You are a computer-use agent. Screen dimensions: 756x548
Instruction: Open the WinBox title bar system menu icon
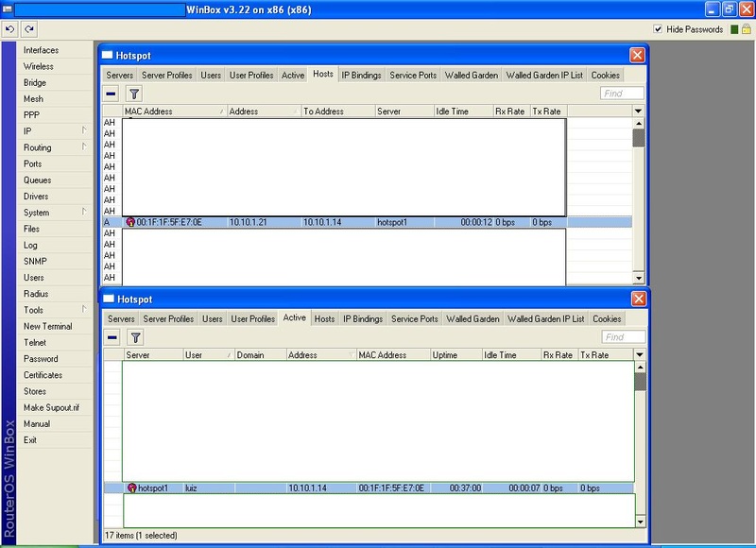point(8,9)
